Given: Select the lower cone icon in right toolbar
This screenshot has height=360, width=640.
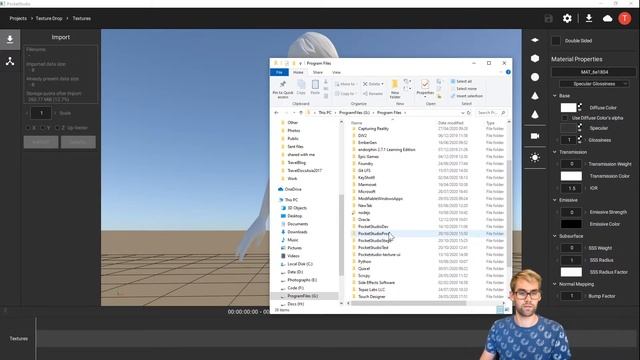Looking at the screenshot, I should coord(535,115).
